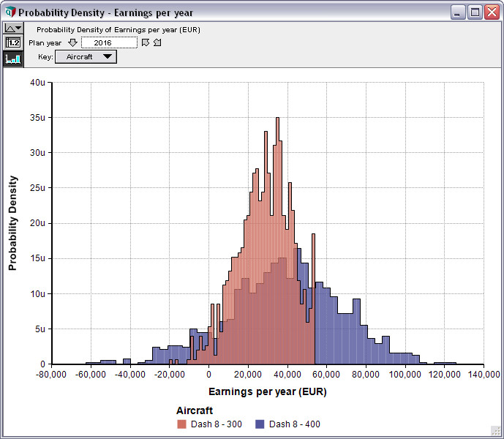Select the Dash 8 - 300 legend label
Image resolution: width=504 pixels, height=439 pixels.
coord(216,424)
